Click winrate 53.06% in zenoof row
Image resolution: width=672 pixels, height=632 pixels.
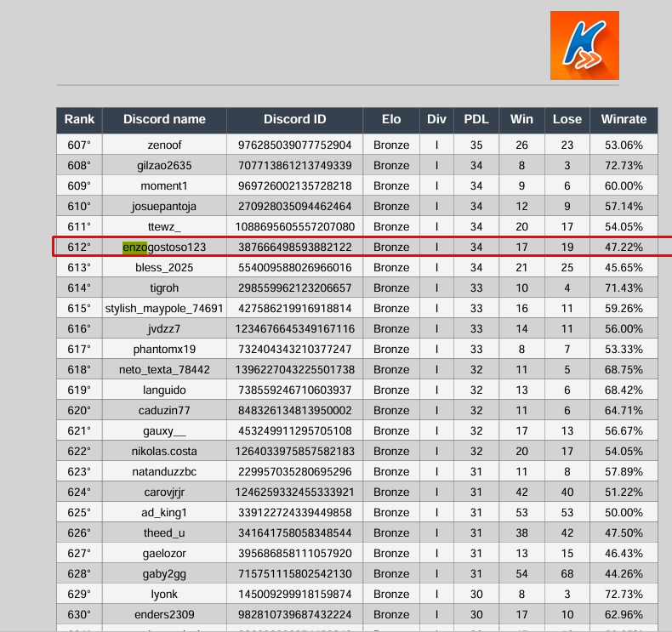624,145
